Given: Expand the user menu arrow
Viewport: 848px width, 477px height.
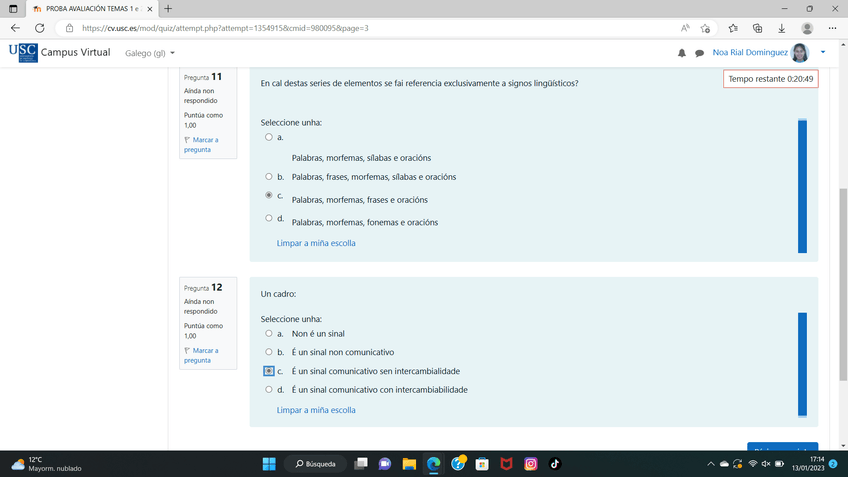Looking at the screenshot, I should pos(823,52).
